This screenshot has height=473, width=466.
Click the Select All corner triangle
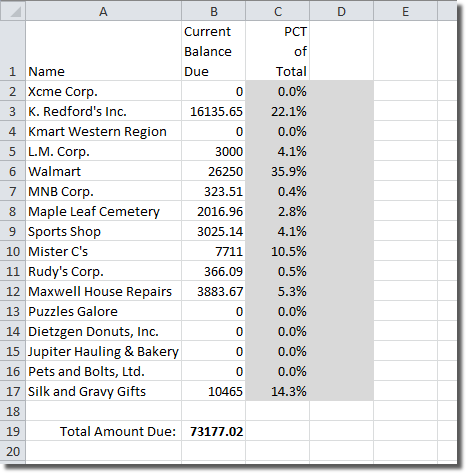click(13, 12)
